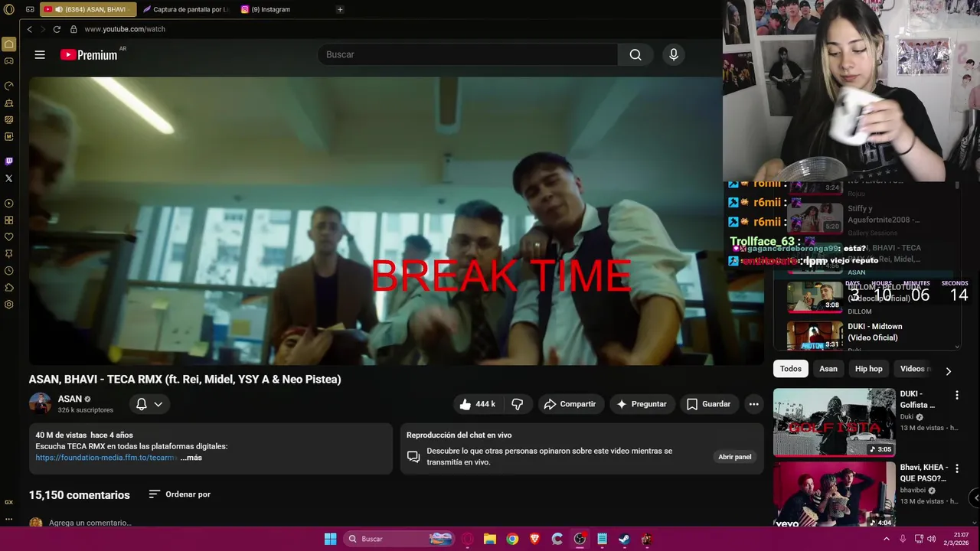Image resolution: width=980 pixels, height=551 pixels.
Task: Open the GX Control speedometer icon in sidebar
Action: click(x=9, y=86)
